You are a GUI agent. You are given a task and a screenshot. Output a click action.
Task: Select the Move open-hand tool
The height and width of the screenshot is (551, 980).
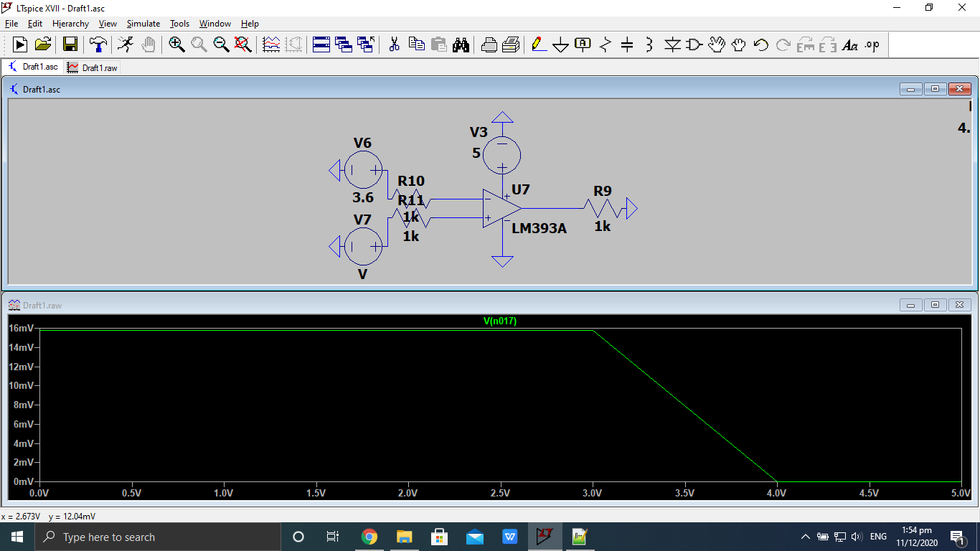[717, 44]
